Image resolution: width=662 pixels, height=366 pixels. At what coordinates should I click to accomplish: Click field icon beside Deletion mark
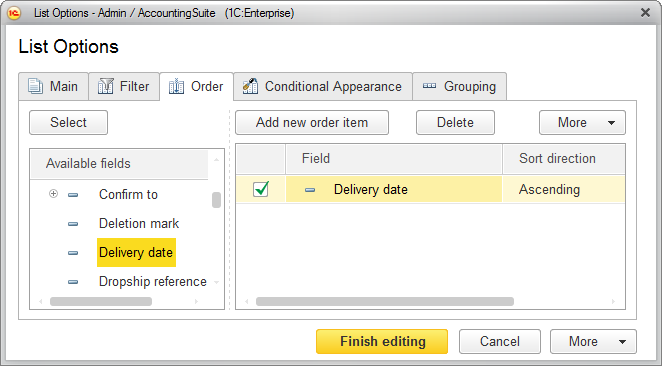click(x=73, y=224)
